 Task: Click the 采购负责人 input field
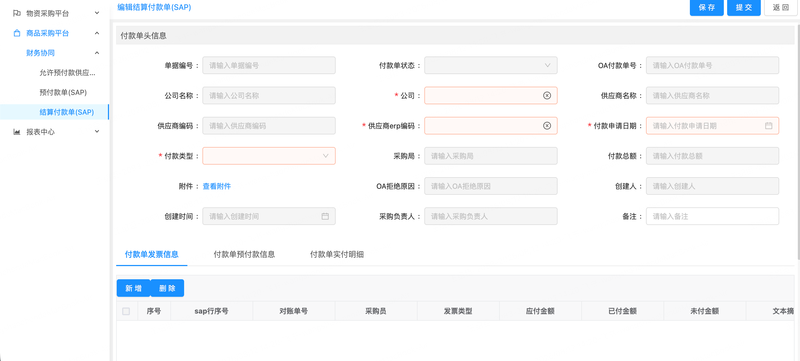(491, 216)
